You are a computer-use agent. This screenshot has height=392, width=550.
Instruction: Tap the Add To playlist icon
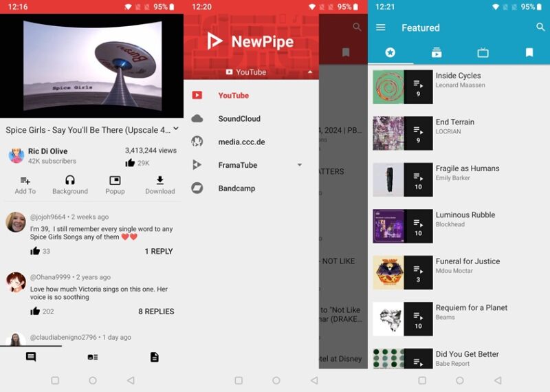pos(25,185)
